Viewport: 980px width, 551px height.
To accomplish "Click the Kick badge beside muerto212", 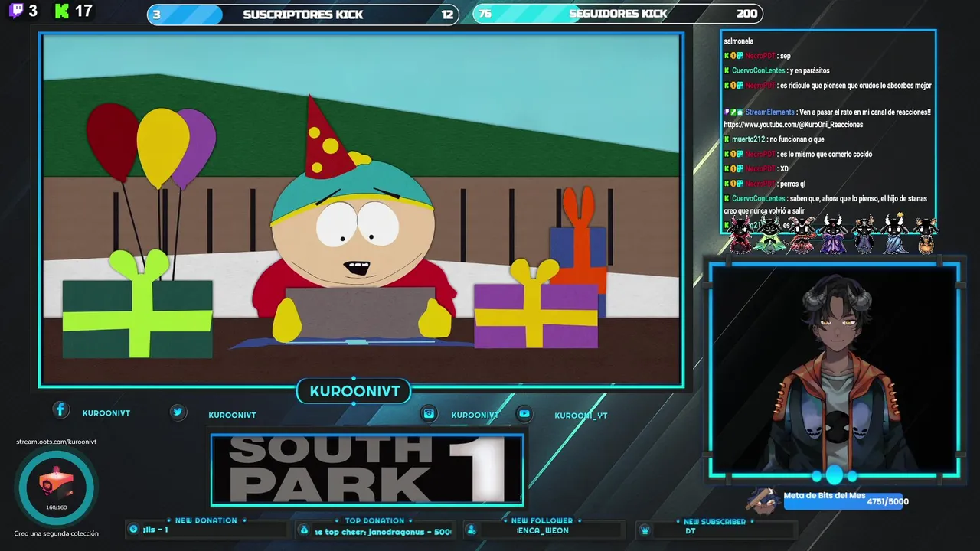I will tap(727, 139).
